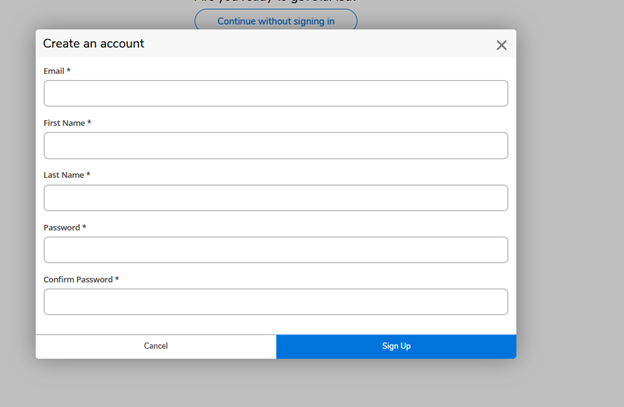Click the Create an account title
This screenshot has width=624, height=407.
coord(93,44)
